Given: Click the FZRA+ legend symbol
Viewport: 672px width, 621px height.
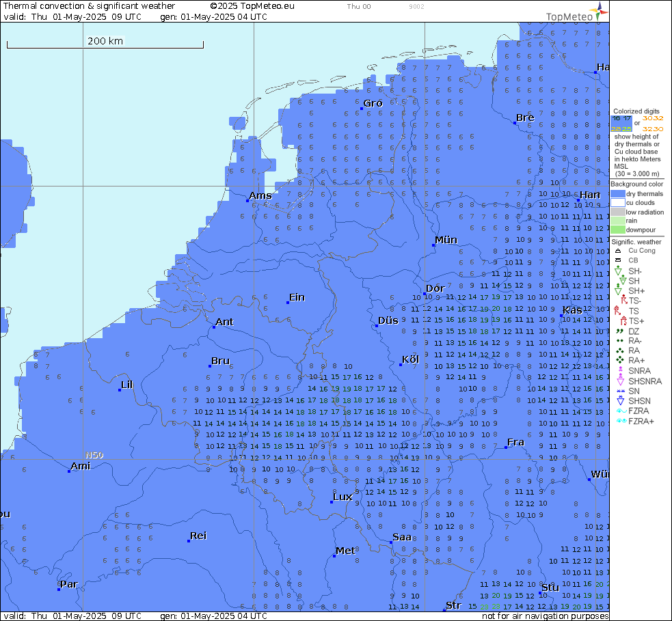Looking at the screenshot, I should pyautogui.click(x=621, y=421).
